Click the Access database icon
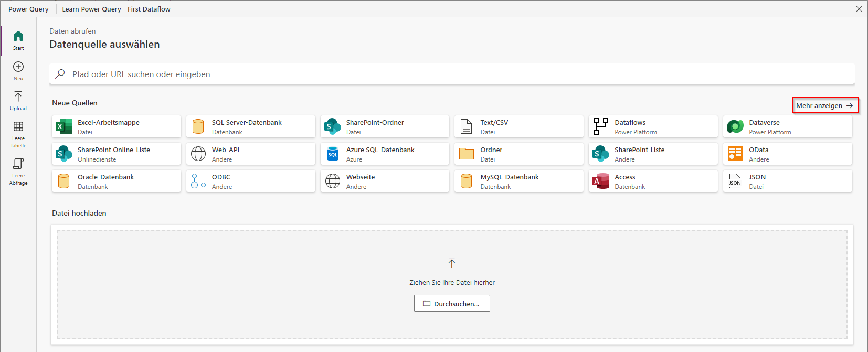 (601, 181)
